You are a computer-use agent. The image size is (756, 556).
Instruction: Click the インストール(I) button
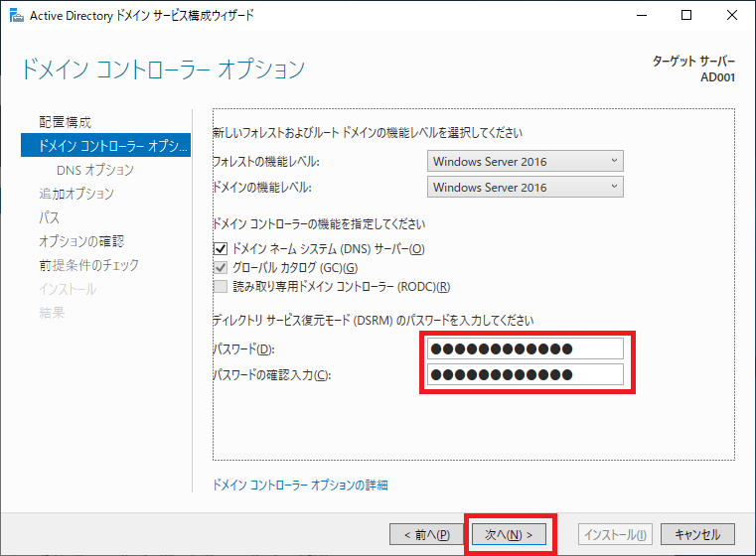click(615, 534)
